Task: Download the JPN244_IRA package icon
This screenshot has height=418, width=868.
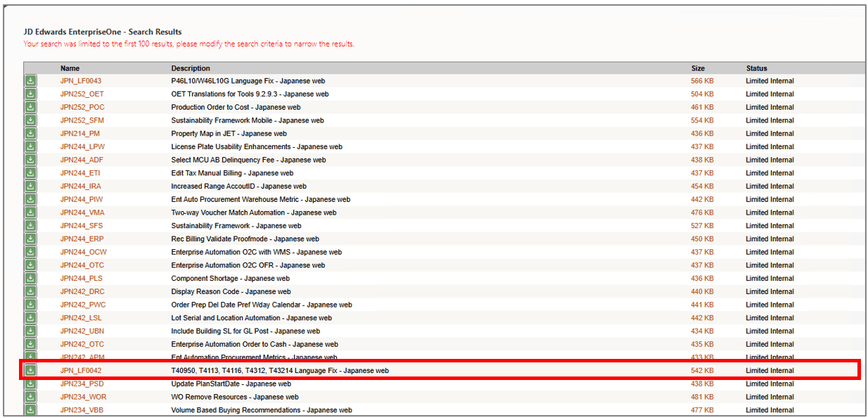Action: pos(30,186)
